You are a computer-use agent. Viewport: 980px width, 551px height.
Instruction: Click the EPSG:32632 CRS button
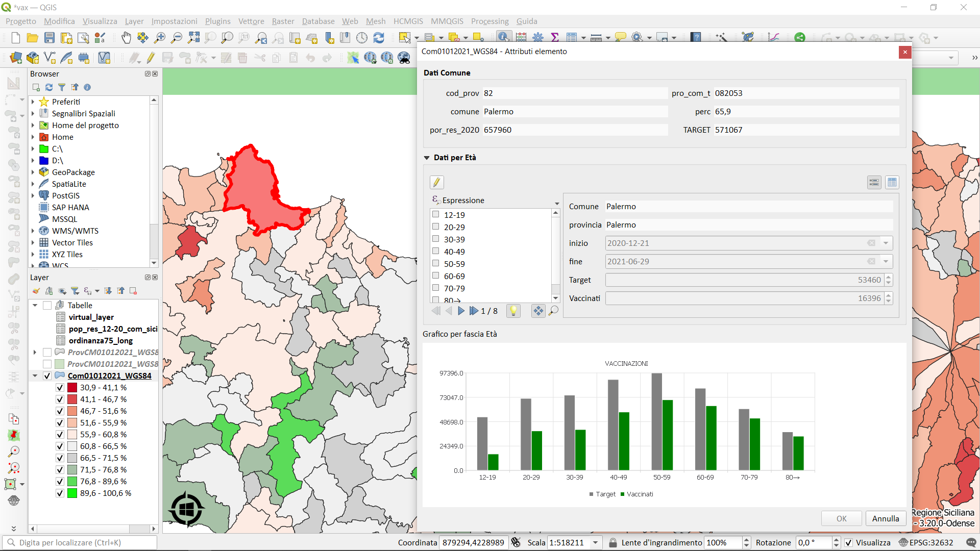click(926, 543)
